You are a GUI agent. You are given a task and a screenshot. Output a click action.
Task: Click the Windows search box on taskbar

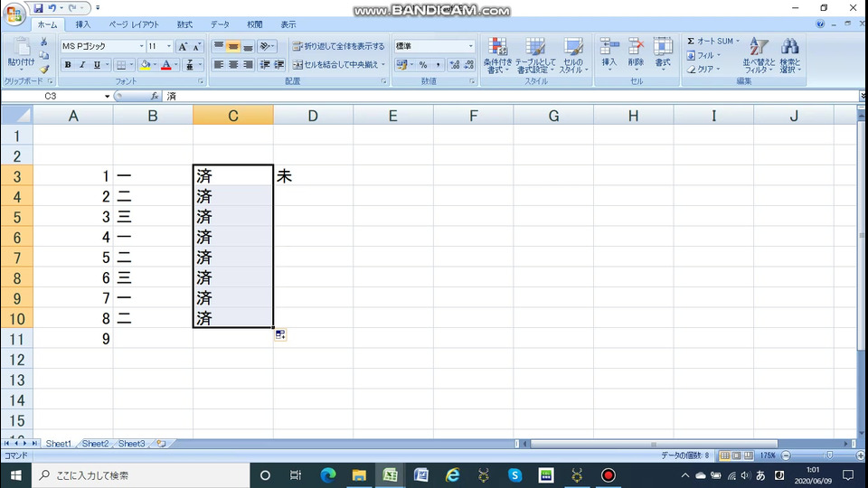point(141,475)
